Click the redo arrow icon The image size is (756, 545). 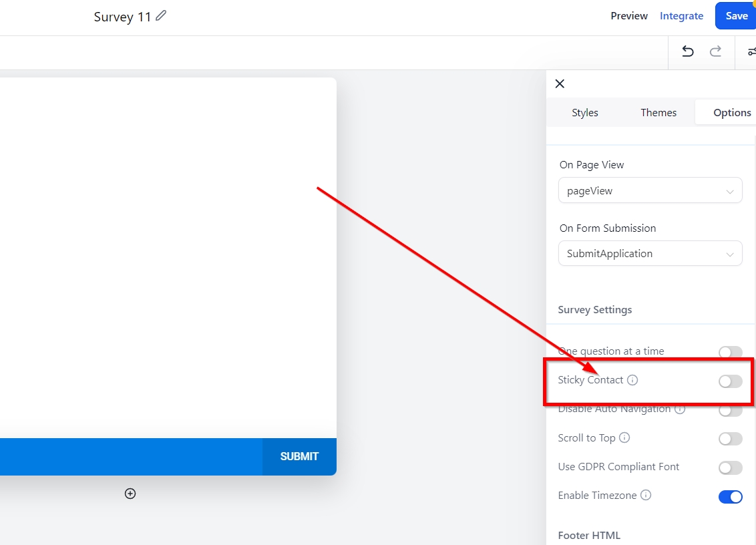[x=715, y=51]
